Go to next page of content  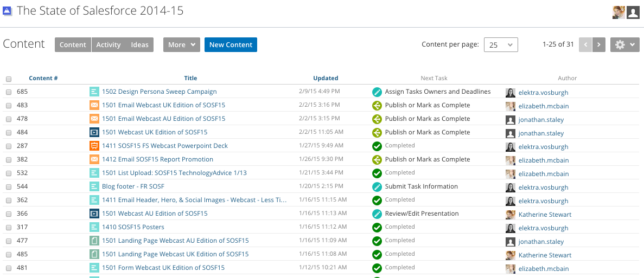(x=599, y=45)
